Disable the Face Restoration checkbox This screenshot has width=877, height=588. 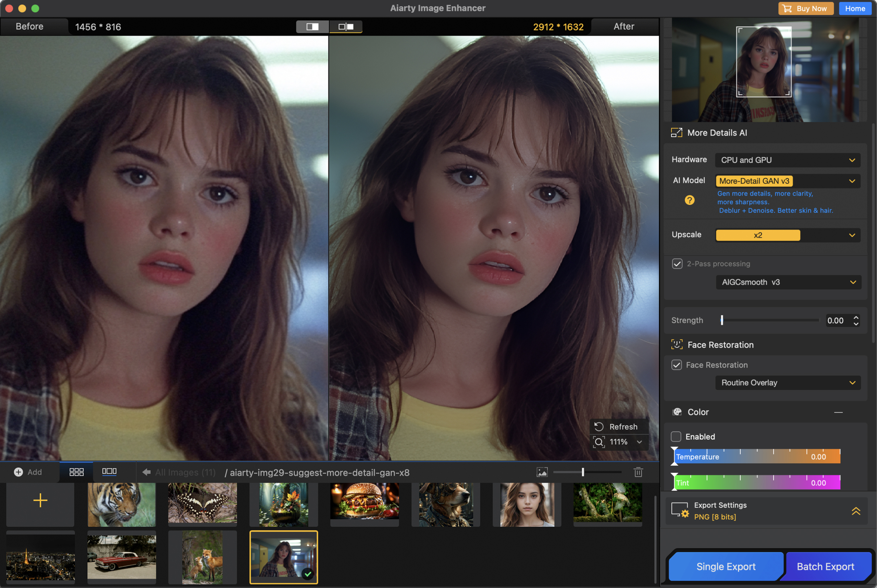[x=677, y=365]
